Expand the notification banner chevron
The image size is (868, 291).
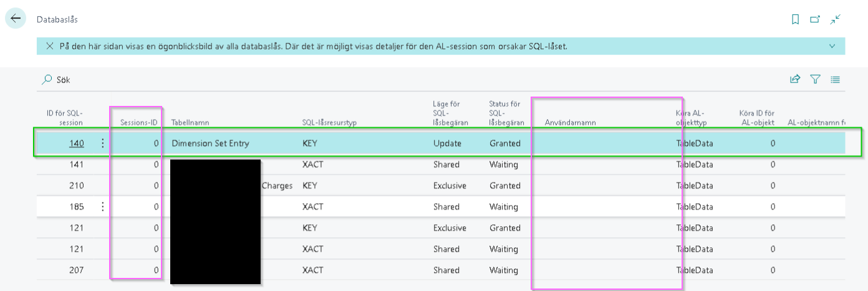click(832, 46)
